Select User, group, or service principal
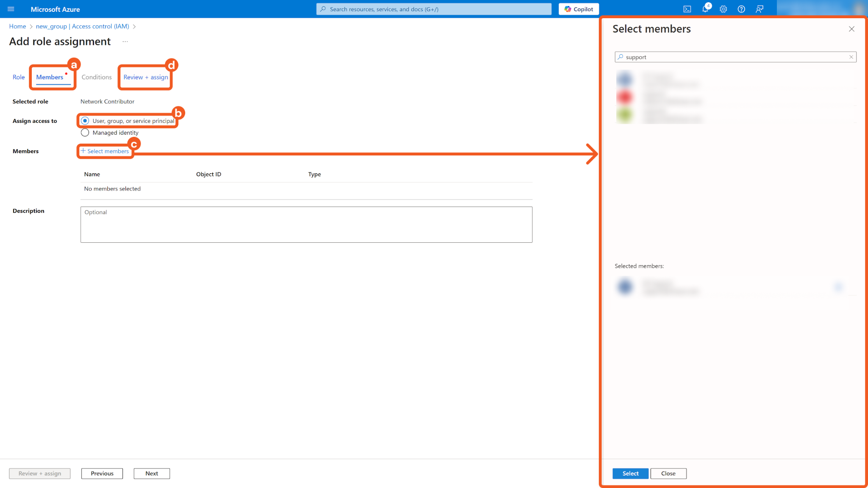Viewport: 868px width, 488px height. pyautogui.click(x=85, y=121)
